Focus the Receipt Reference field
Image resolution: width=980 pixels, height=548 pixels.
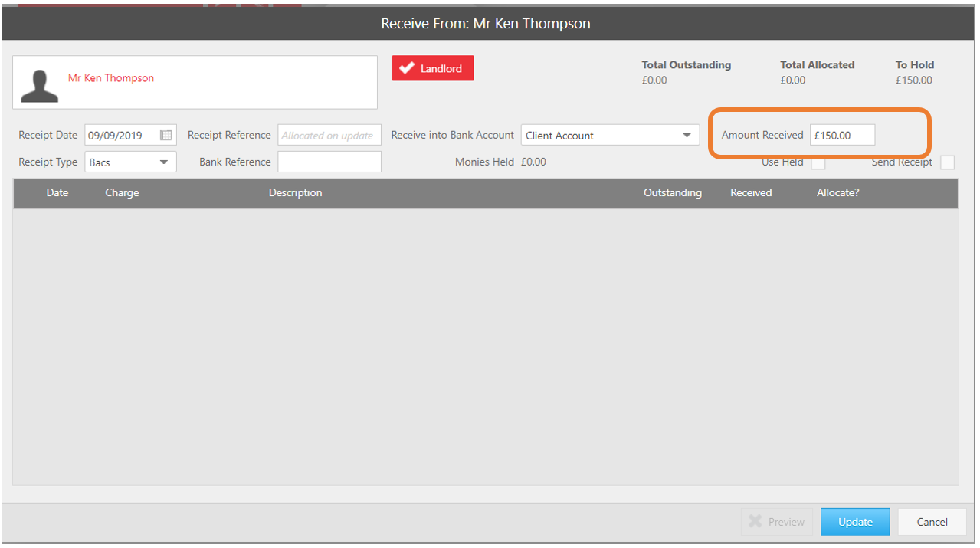[329, 136]
